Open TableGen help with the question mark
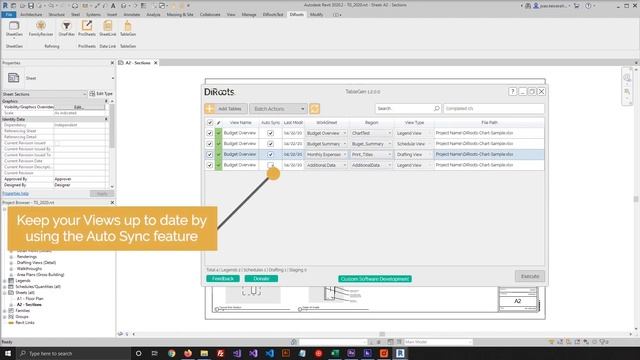 click(x=513, y=91)
